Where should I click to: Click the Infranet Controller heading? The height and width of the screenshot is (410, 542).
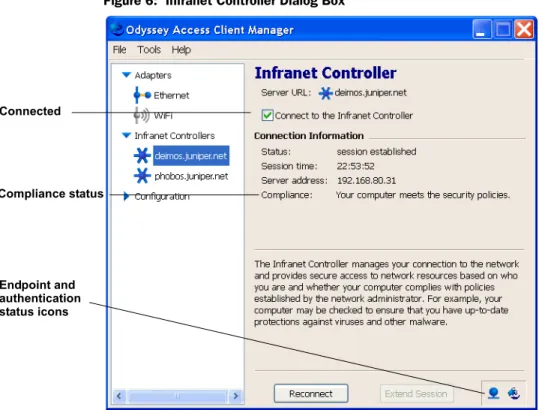coord(325,73)
